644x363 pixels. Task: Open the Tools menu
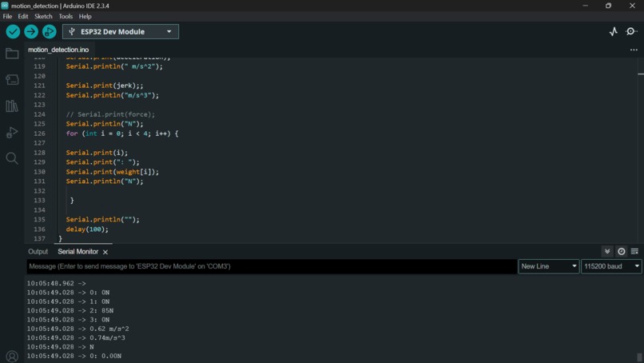tap(66, 17)
